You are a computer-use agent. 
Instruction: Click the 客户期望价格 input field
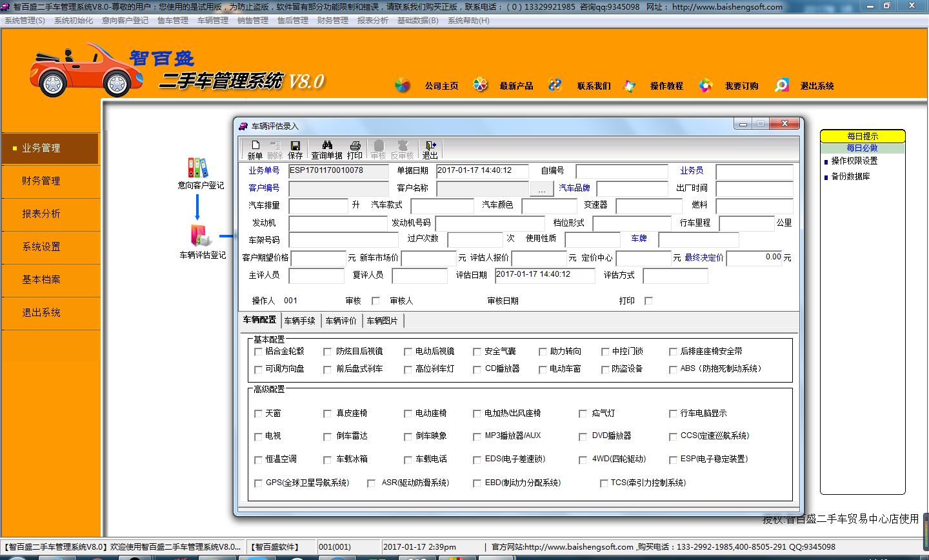tap(318, 258)
